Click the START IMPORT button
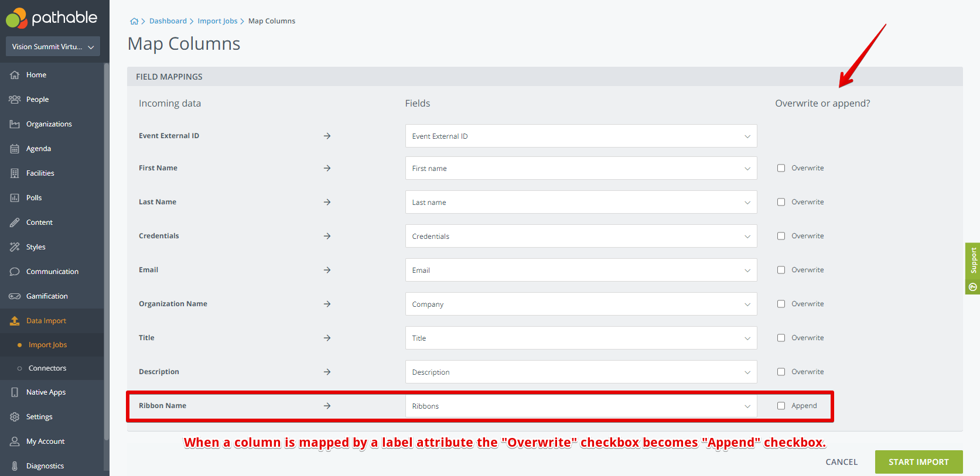The image size is (980, 476). [x=918, y=462]
